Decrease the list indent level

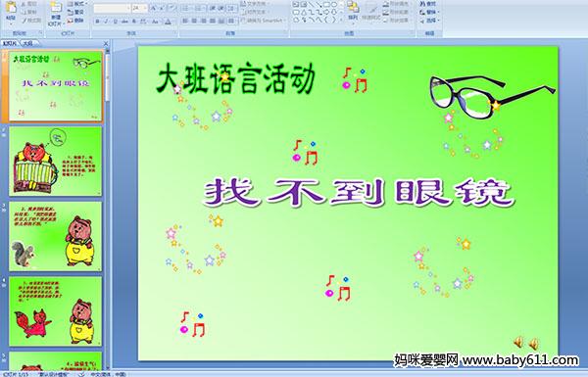213,8
